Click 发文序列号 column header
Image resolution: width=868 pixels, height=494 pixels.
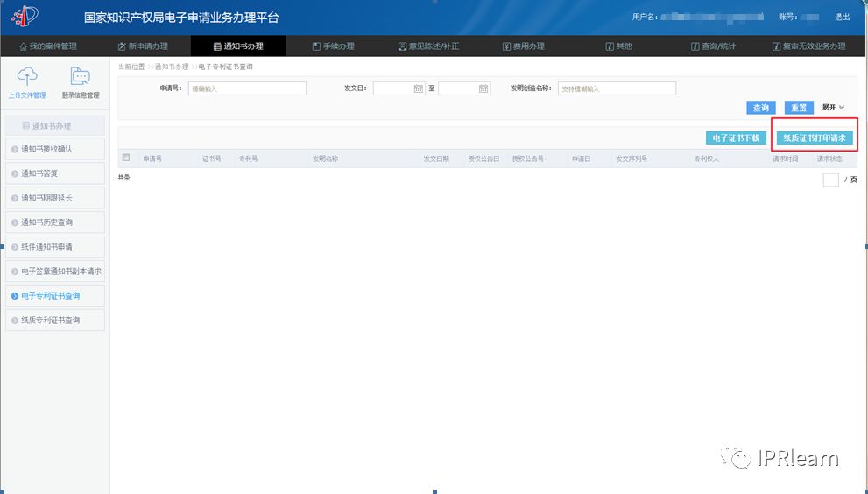click(x=631, y=159)
